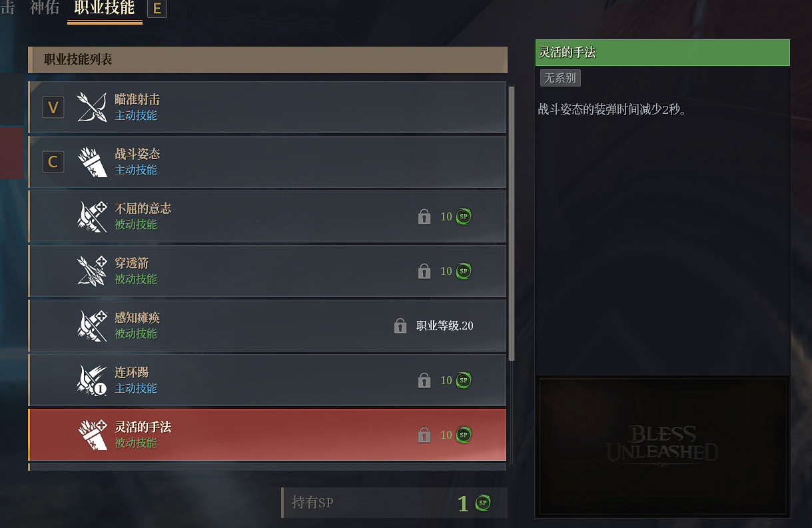Click the 穿透箭 arrow skill icon
Viewport: 812px width, 528px height.
coord(92,271)
